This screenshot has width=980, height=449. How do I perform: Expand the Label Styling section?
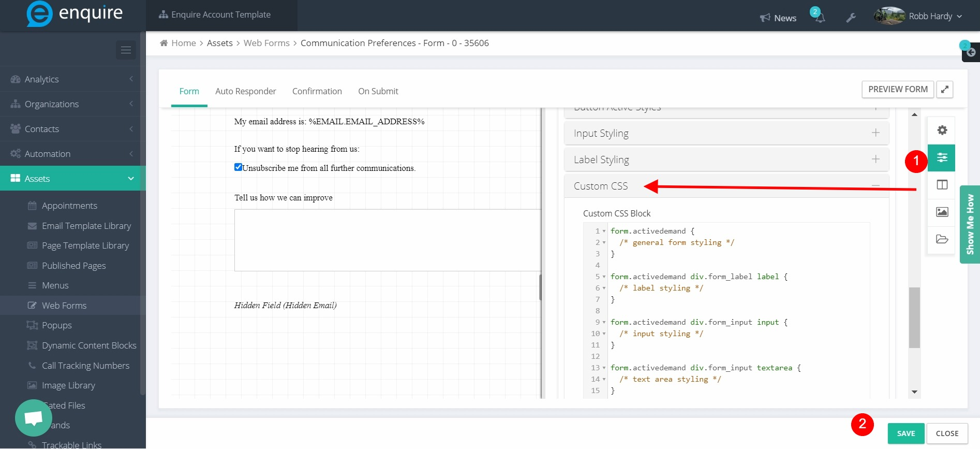(726, 160)
